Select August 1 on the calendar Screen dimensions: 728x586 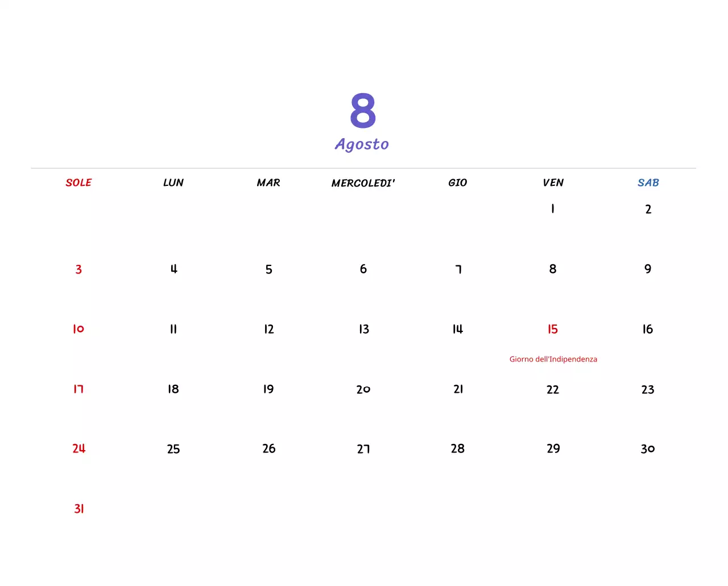[552, 209]
